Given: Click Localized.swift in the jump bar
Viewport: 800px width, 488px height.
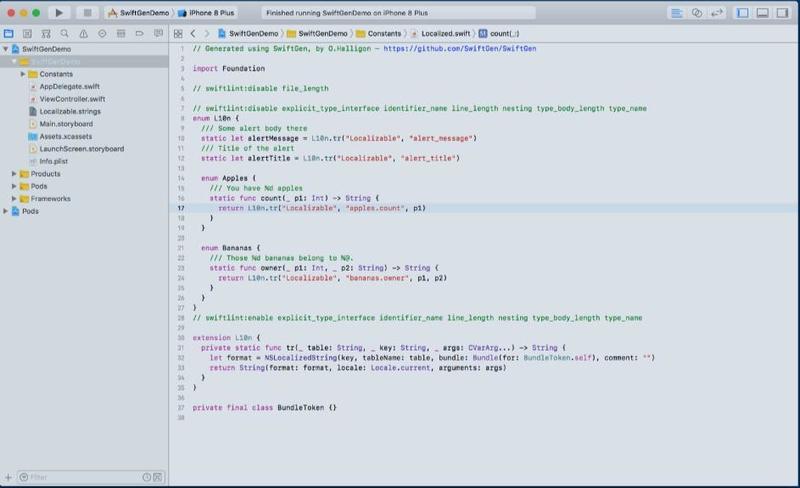Looking at the screenshot, I should [x=444, y=34].
